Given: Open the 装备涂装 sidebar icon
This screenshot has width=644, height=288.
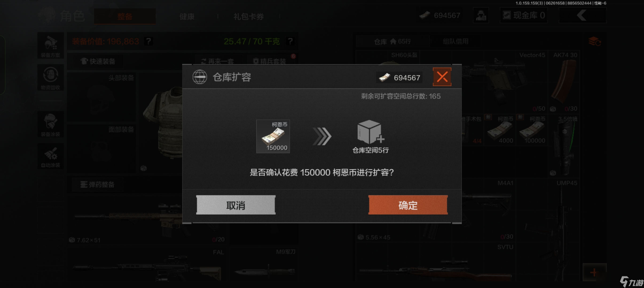Looking at the screenshot, I should 50,125.
